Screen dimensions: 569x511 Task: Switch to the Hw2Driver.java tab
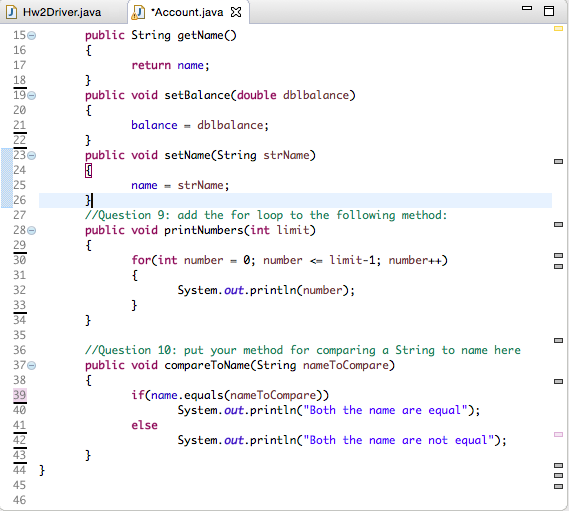tap(54, 12)
